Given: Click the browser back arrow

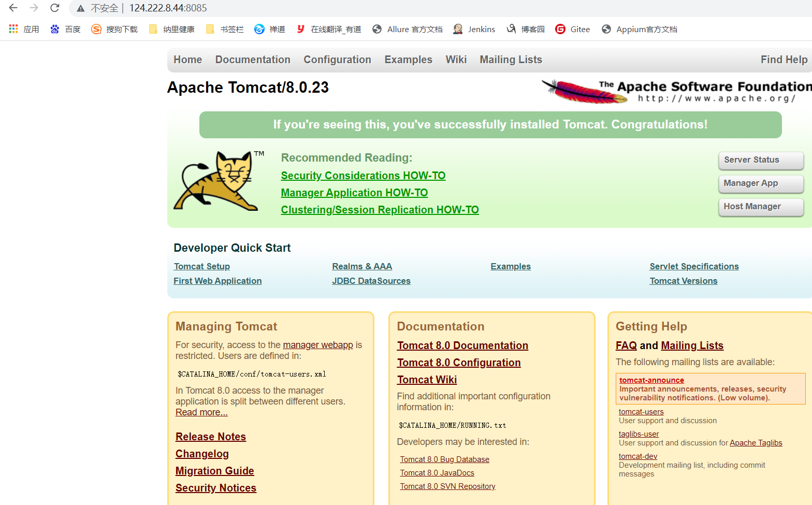Looking at the screenshot, I should click(x=13, y=8).
